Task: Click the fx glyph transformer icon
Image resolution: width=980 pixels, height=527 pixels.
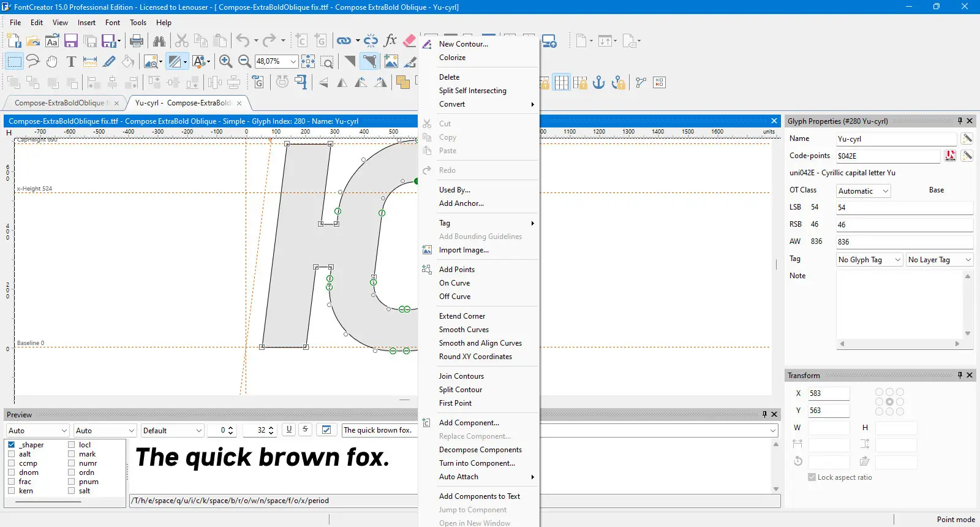Action: tap(390, 41)
